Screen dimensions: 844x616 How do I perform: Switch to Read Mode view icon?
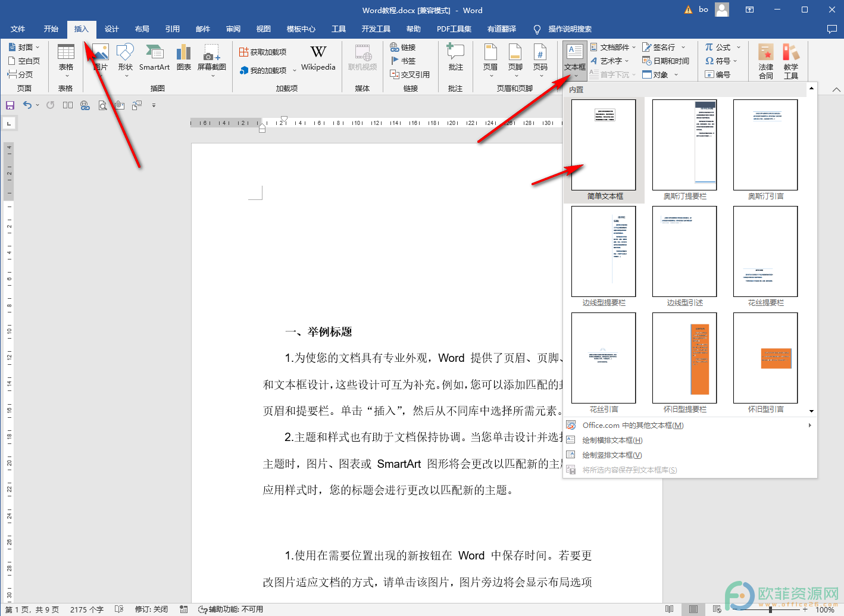670,609
